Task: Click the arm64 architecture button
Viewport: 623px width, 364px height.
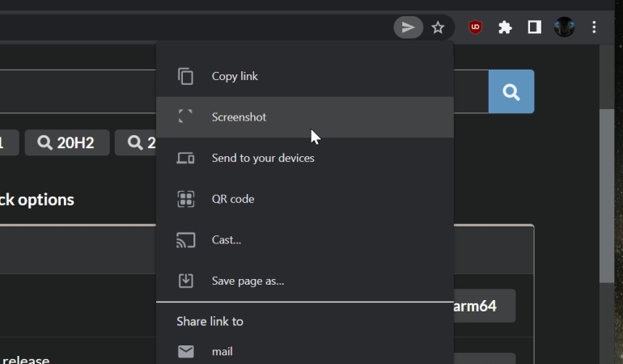Action: pos(485,306)
